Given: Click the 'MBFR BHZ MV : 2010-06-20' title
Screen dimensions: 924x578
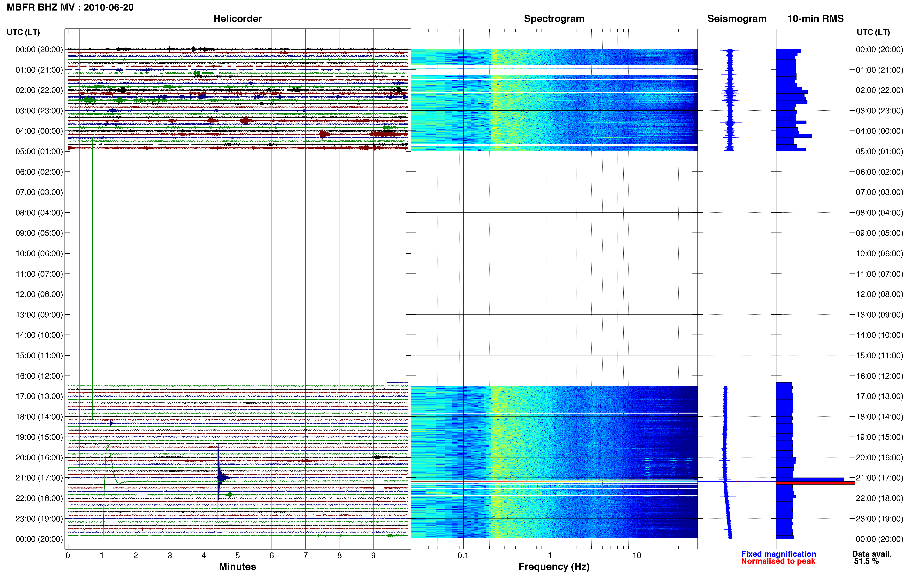Looking at the screenshot, I should coord(70,7).
